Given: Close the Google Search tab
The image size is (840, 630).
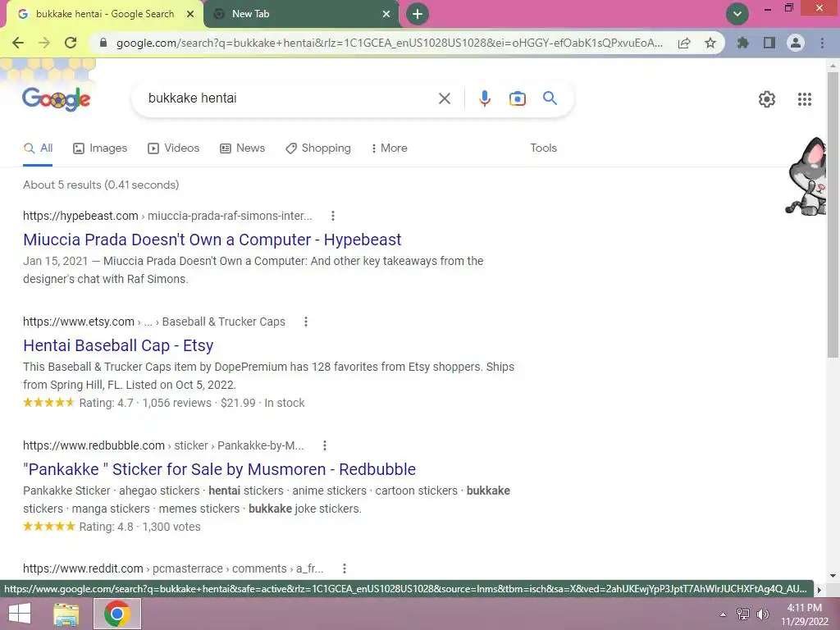Looking at the screenshot, I should coord(190,14).
